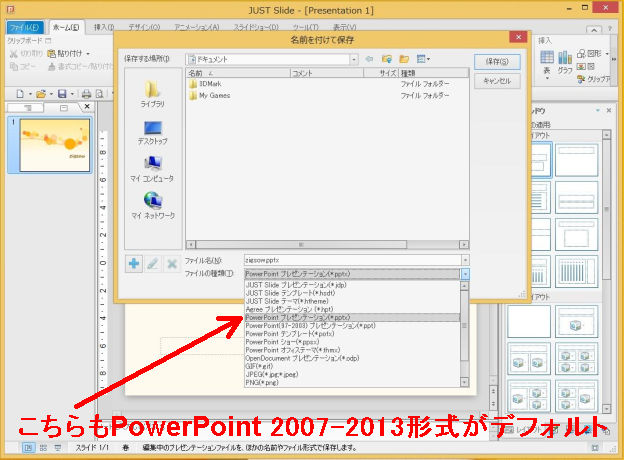Click the file list horizontal scrollbar
The height and width of the screenshot is (460, 624).
(327, 244)
